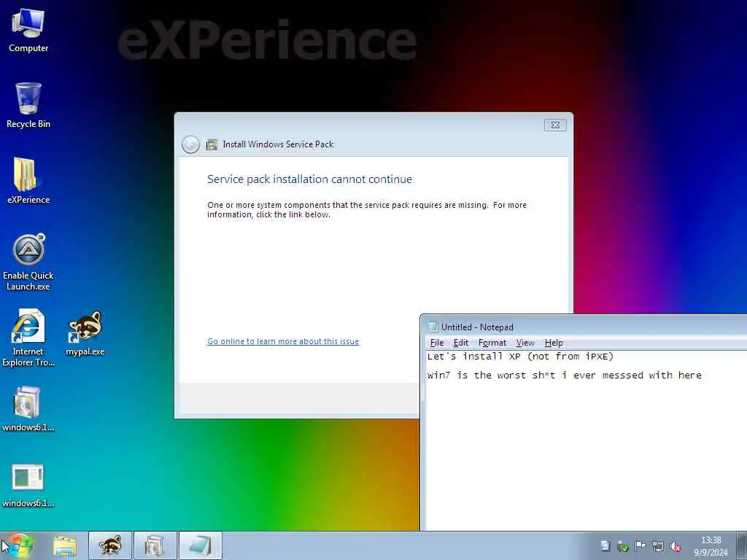Follow 'Go online to learn more' link
The height and width of the screenshot is (560, 747).
(x=283, y=341)
